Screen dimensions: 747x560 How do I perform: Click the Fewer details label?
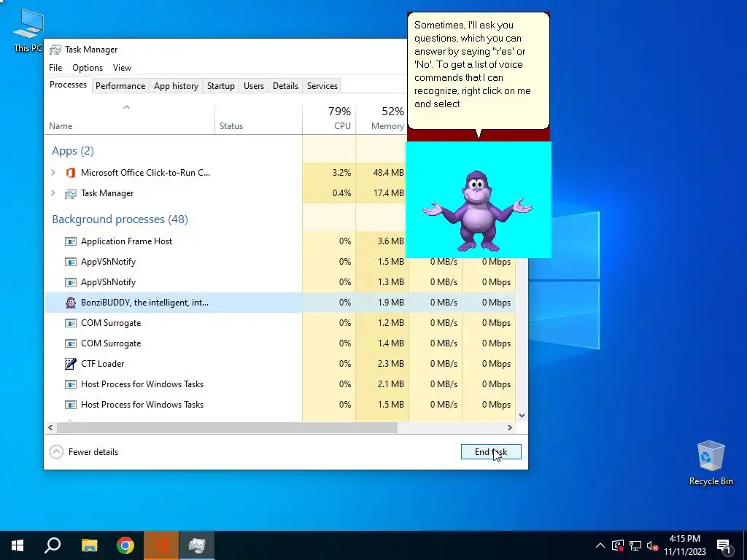(93, 452)
